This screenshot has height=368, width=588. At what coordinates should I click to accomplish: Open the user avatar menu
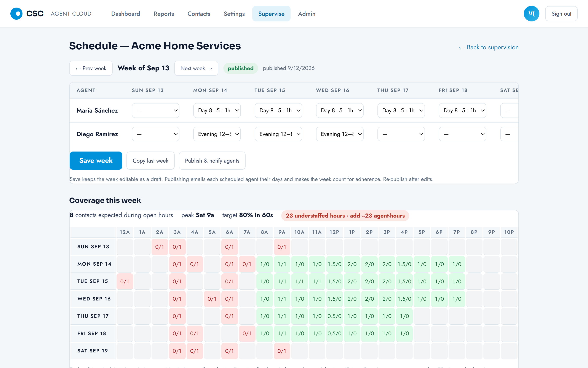(x=531, y=14)
